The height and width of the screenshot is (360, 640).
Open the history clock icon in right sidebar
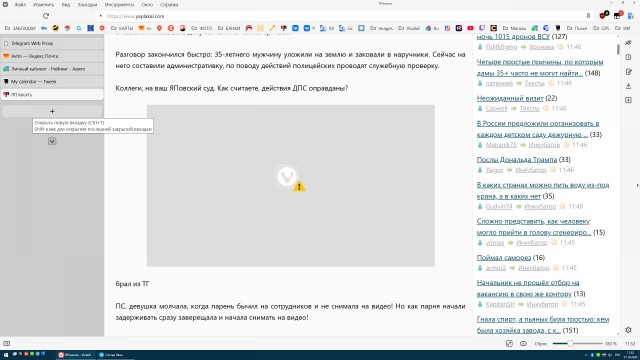629,58
